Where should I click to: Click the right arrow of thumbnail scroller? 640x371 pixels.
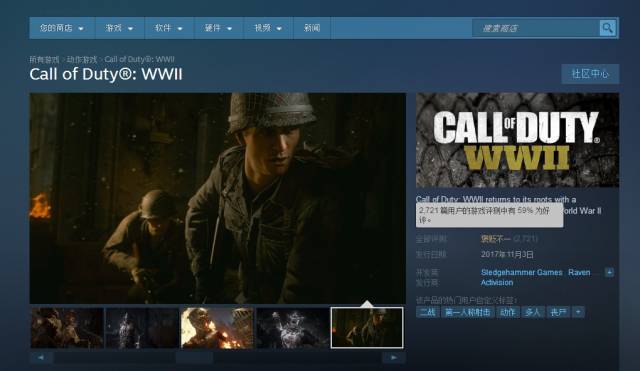point(393,358)
